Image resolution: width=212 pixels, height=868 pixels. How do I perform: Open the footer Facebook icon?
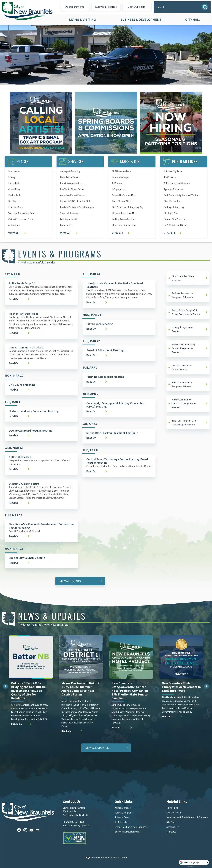coord(19,830)
